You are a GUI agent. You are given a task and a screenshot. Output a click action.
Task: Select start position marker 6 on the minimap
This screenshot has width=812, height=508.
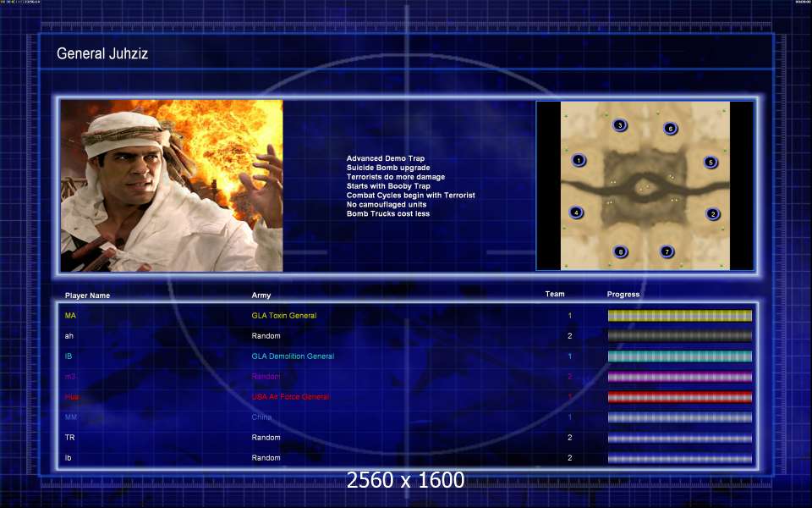click(670, 129)
